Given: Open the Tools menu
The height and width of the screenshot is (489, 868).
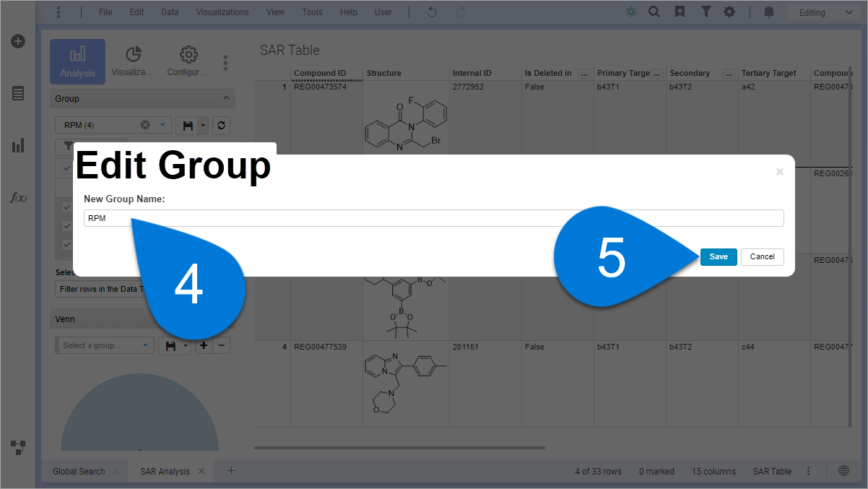Looking at the screenshot, I should point(312,12).
